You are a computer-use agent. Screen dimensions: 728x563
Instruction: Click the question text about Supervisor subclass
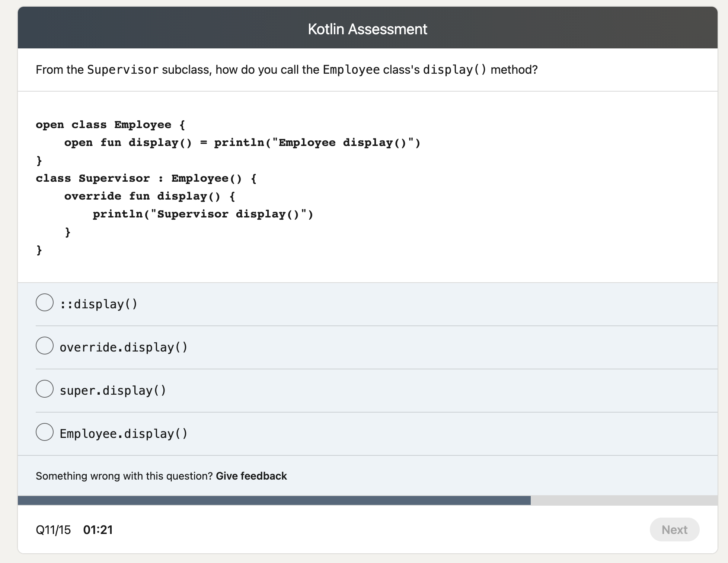pyautogui.click(x=287, y=69)
